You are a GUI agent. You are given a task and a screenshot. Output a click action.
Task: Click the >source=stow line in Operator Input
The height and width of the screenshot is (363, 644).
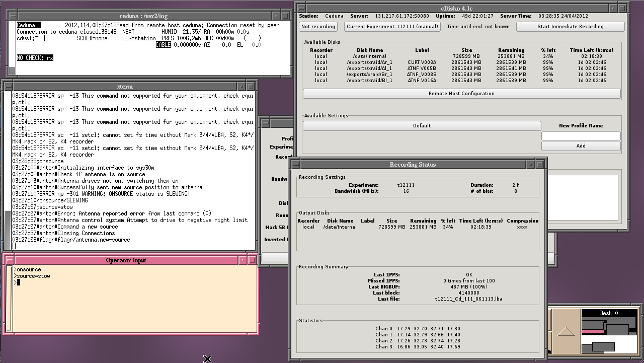32,276
